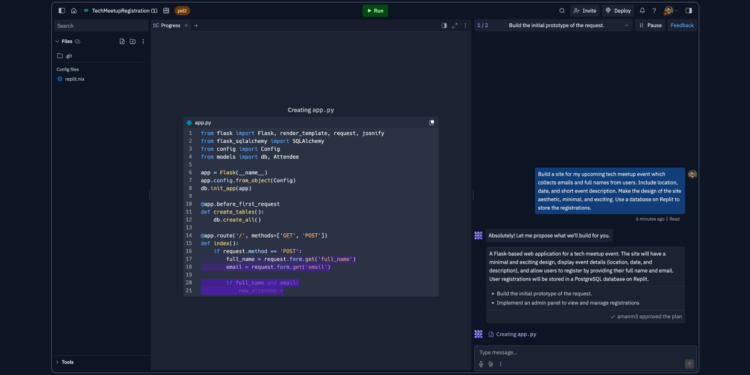Click plan item 'Build the initial prototype' in the agent's plan card

(544, 294)
